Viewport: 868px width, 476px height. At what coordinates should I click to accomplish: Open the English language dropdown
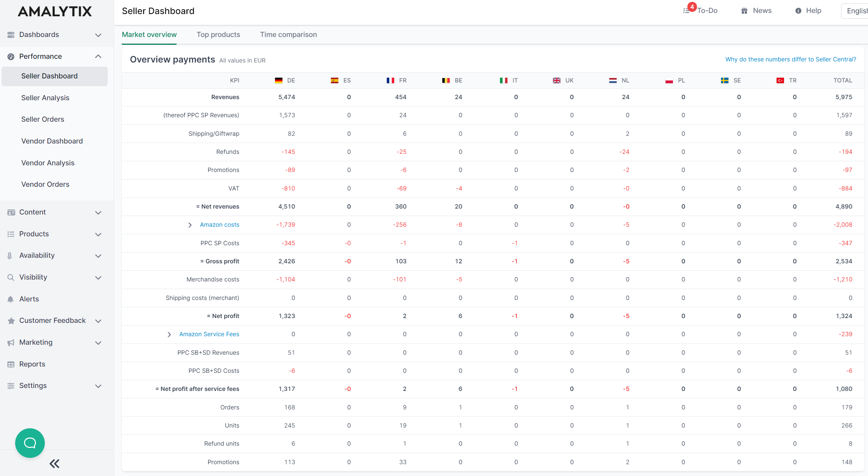855,11
